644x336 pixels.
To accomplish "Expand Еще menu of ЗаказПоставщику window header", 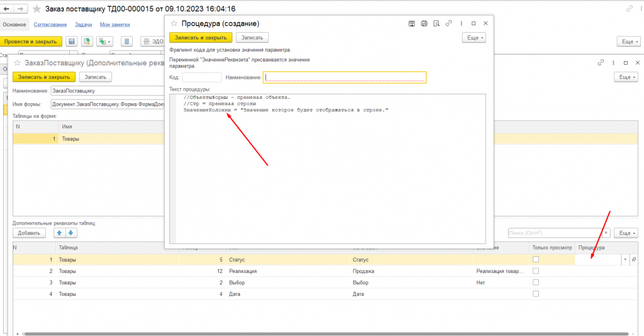I will 626,77.
